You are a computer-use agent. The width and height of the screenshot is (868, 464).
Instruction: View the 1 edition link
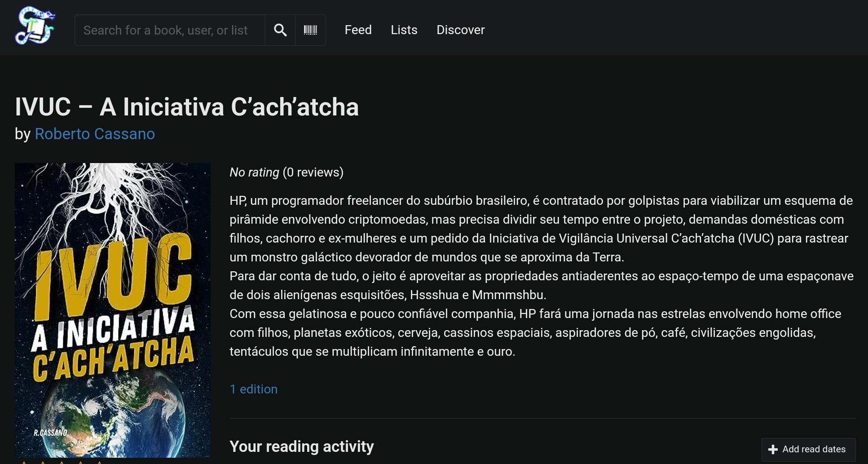tap(254, 389)
